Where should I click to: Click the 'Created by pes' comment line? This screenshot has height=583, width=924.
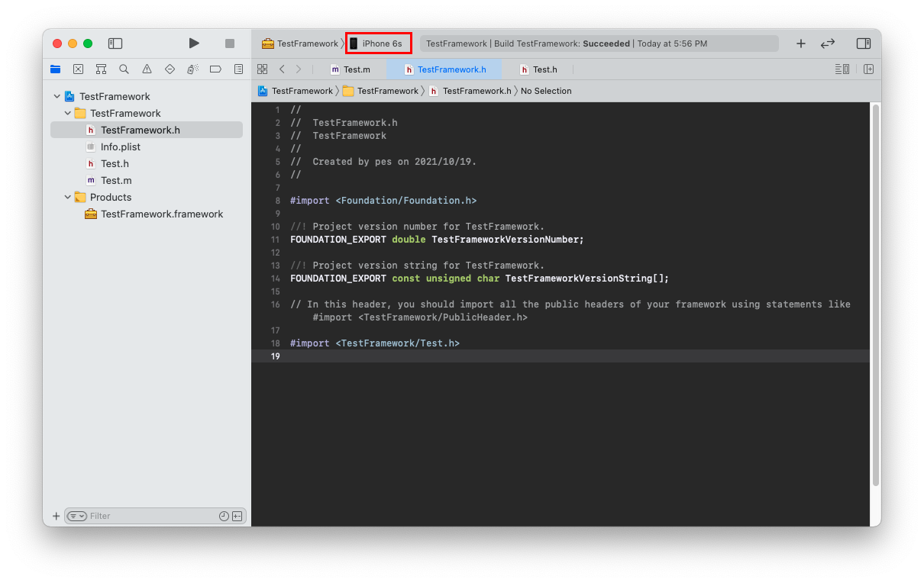coord(383,162)
